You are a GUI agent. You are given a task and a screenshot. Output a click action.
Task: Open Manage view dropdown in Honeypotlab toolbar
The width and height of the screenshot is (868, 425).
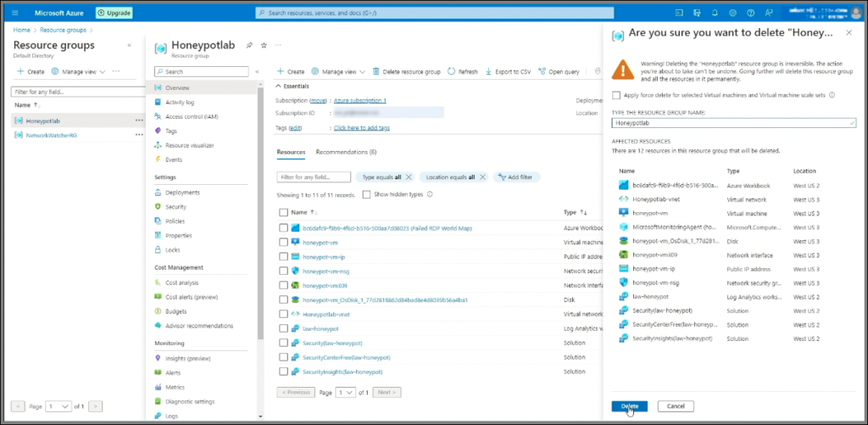pos(338,71)
